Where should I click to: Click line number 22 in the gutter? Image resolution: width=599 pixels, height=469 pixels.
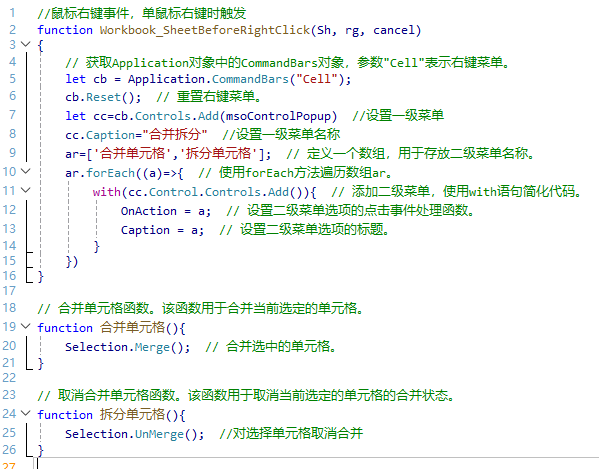click(x=9, y=378)
